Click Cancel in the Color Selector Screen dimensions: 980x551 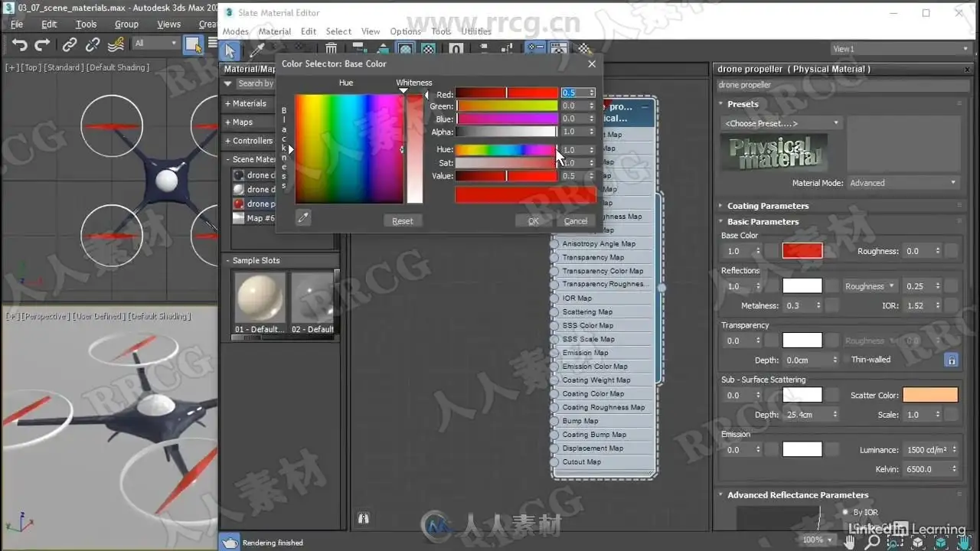pyautogui.click(x=576, y=220)
